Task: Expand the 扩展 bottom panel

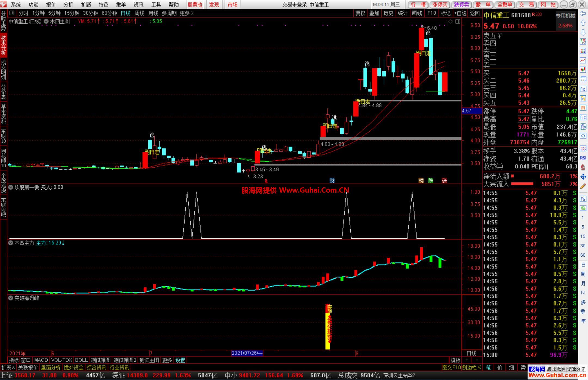Action: tap(8, 367)
